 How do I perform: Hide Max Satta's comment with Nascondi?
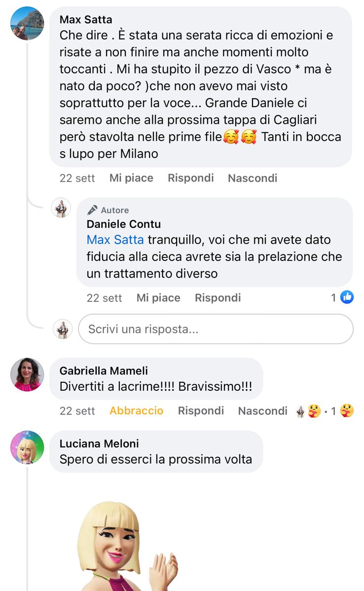pos(253,178)
